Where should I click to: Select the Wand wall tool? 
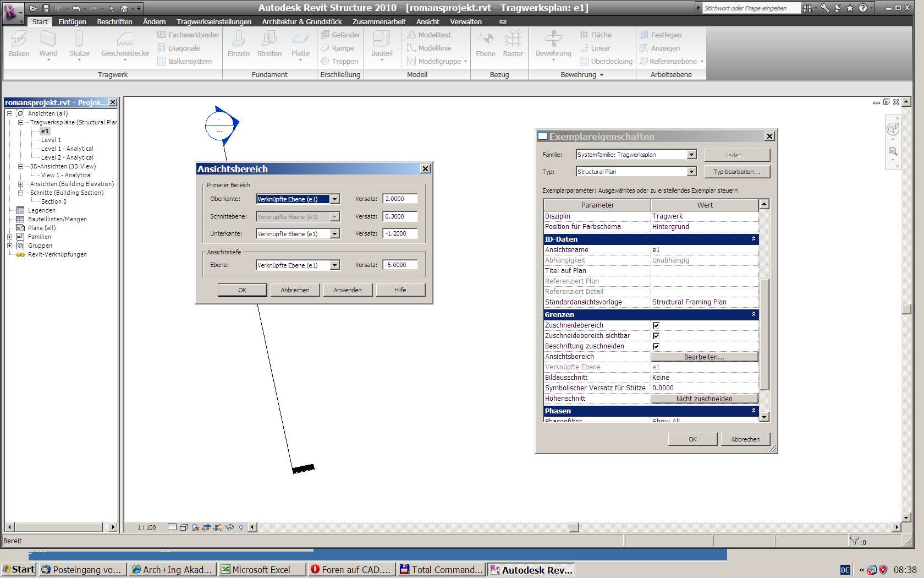pyautogui.click(x=48, y=44)
